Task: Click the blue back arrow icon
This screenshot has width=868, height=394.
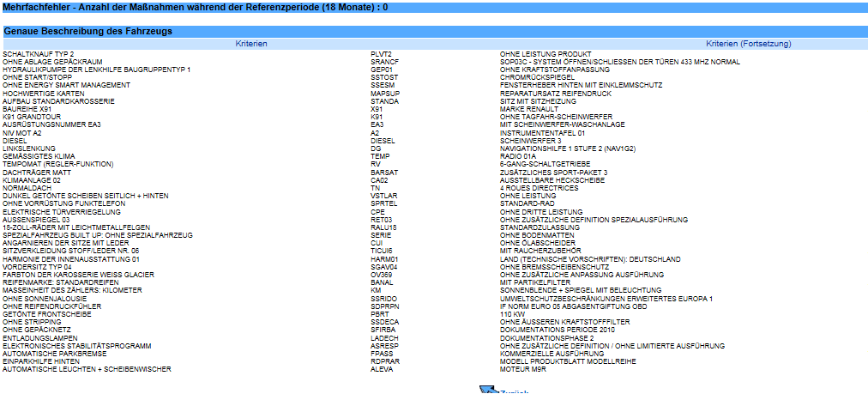Action: click(486, 391)
